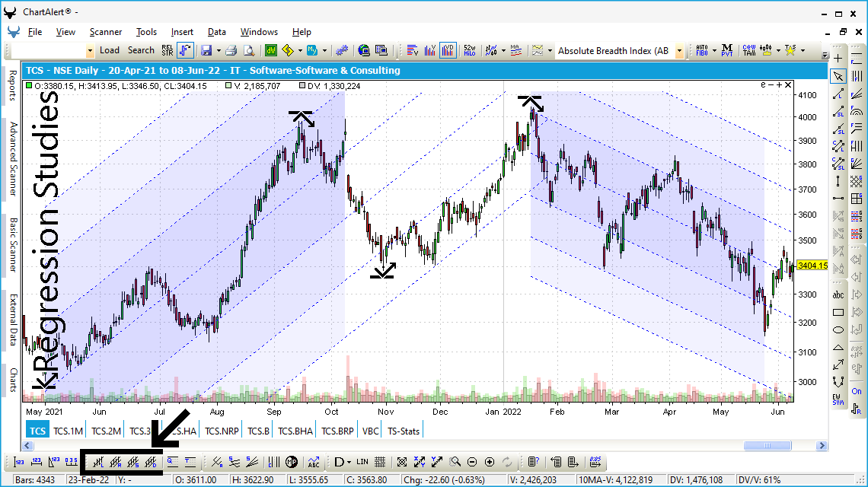Click into the symbol entry field

49,51
